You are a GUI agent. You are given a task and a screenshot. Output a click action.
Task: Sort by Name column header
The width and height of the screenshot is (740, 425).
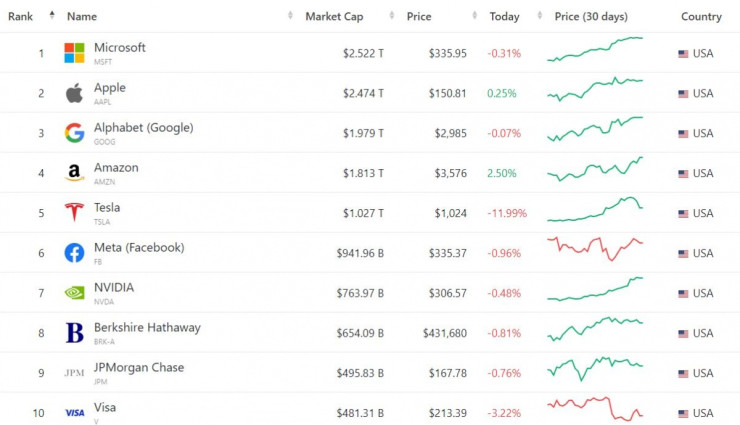tap(82, 16)
